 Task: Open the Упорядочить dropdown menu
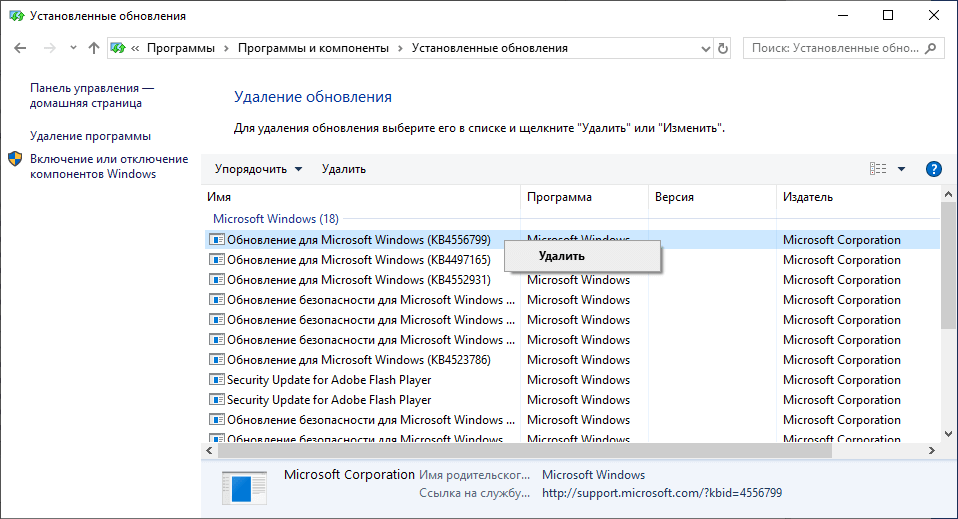258,169
